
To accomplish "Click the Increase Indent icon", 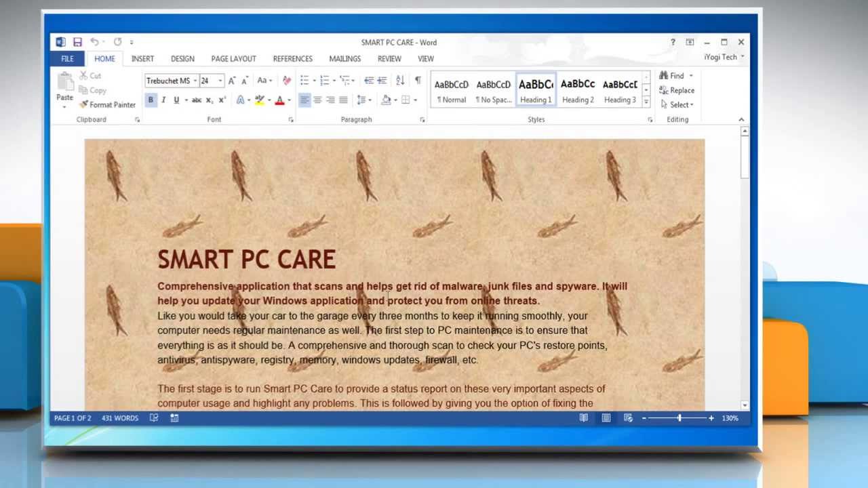I will 382,81.
